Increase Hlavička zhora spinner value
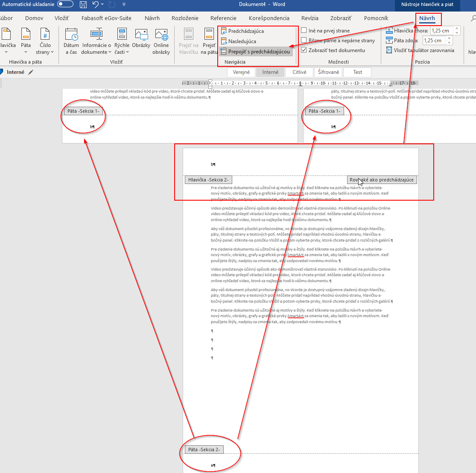476x473 pixels. (457, 29)
